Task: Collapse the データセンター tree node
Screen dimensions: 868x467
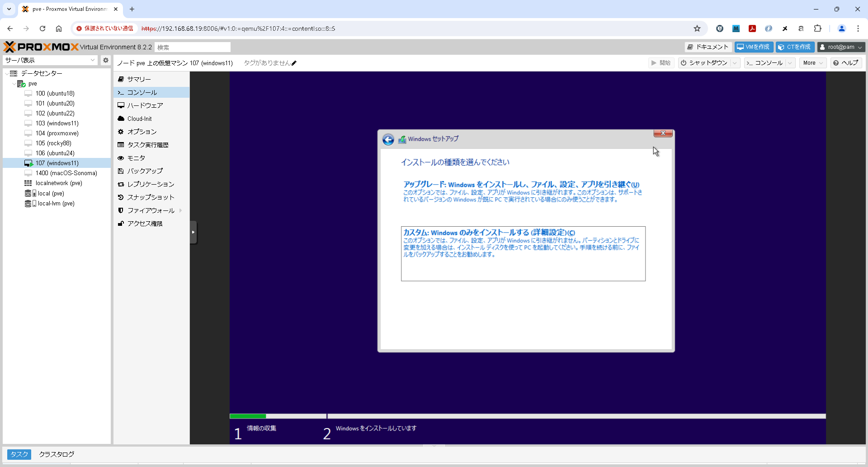Action: click(x=7, y=73)
